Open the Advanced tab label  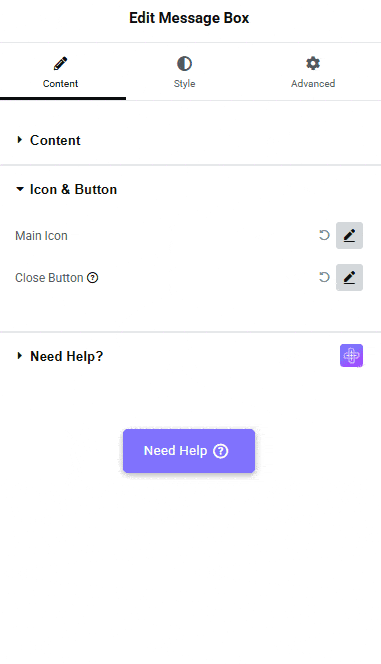click(x=313, y=83)
